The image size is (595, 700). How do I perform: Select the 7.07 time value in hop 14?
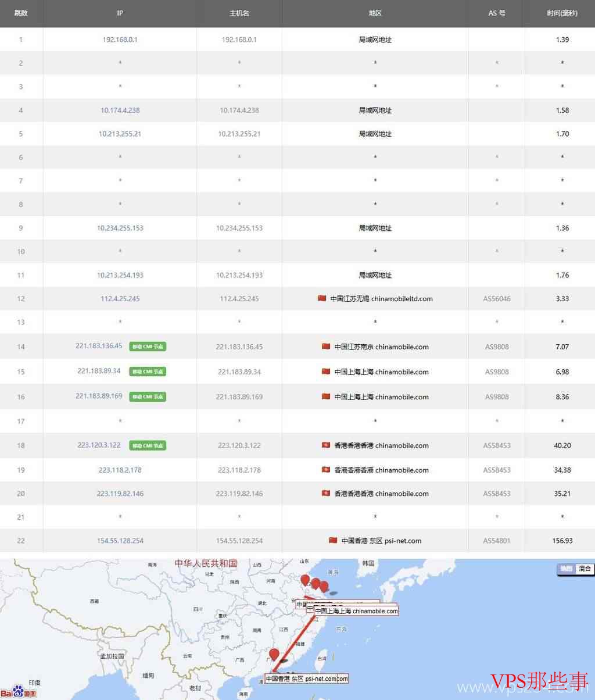pyautogui.click(x=562, y=347)
